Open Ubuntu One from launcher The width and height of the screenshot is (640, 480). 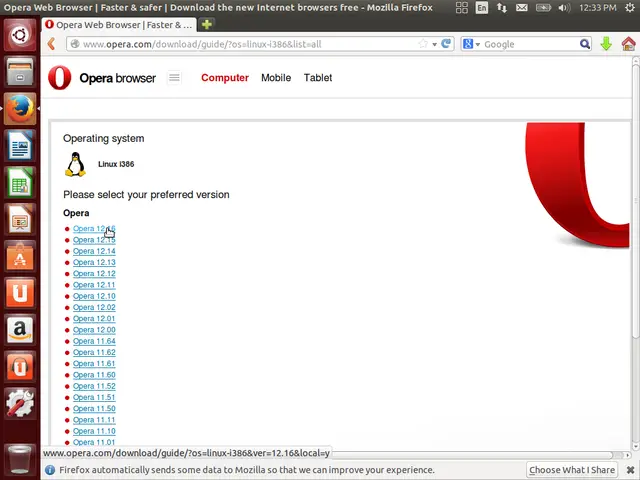(20, 293)
